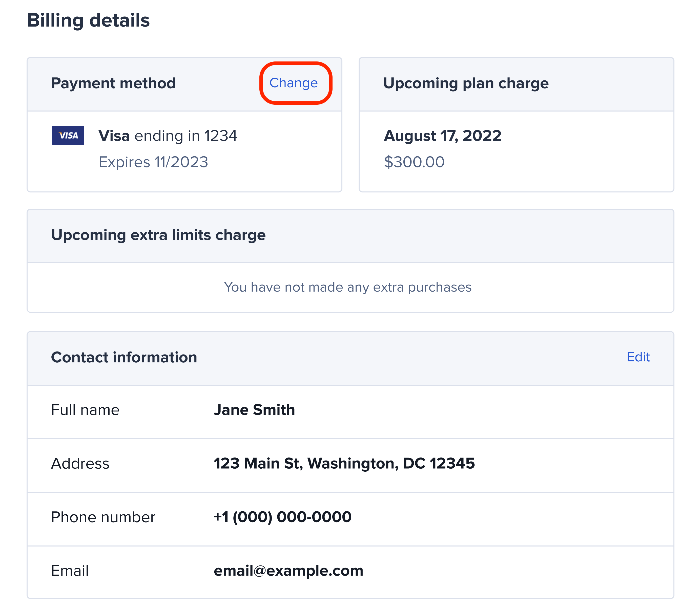Click the 'Payment method' card title

tap(113, 83)
